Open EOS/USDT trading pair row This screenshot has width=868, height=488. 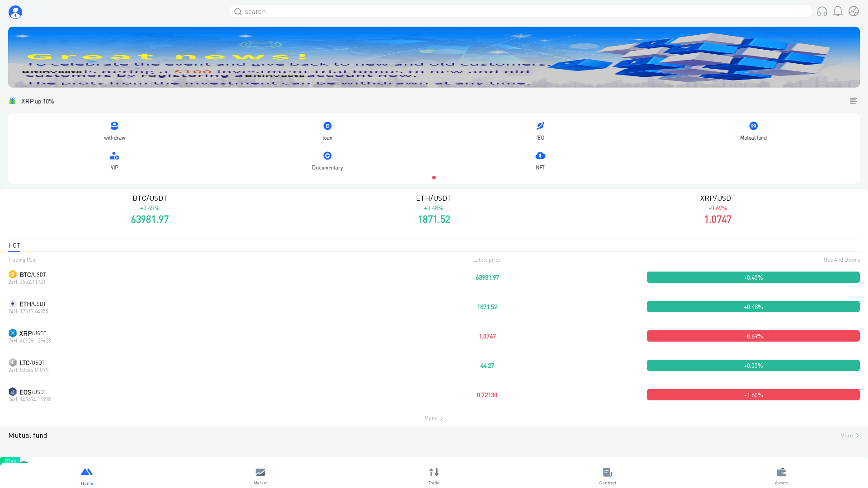click(434, 395)
